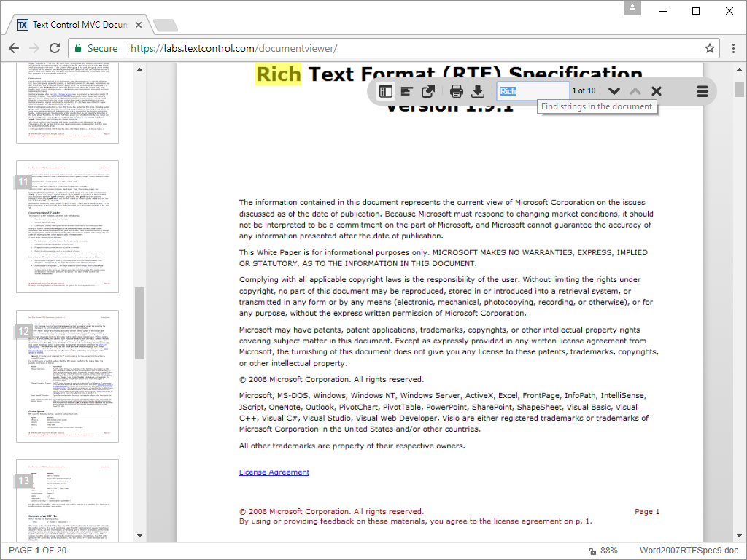
Task: Minimize the browser window
Action: tap(662, 11)
